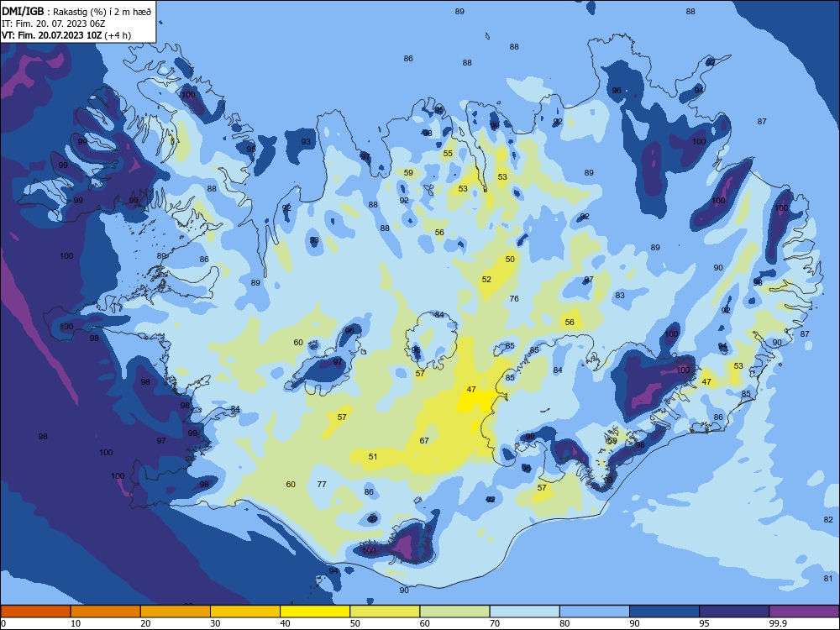Click the humidity value '76' on map

pos(514,298)
